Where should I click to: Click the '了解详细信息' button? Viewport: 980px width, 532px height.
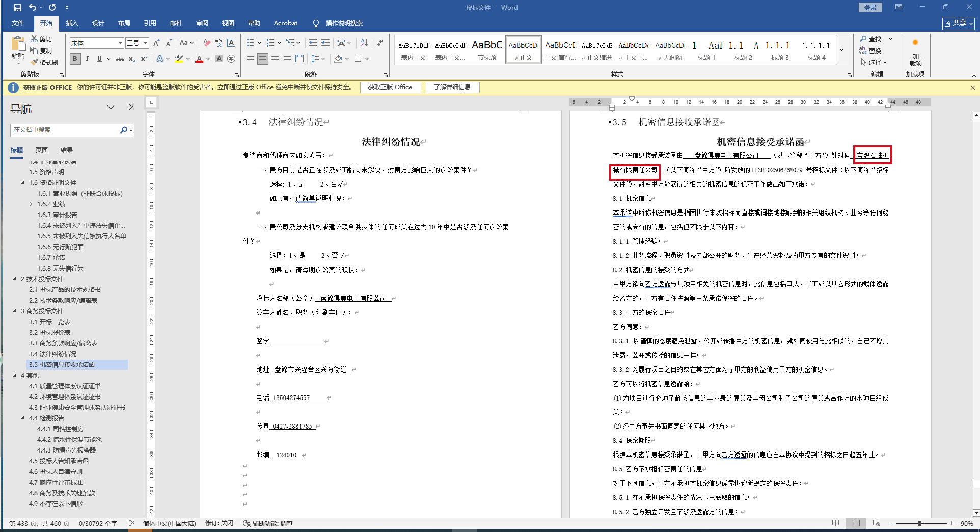(452, 87)
